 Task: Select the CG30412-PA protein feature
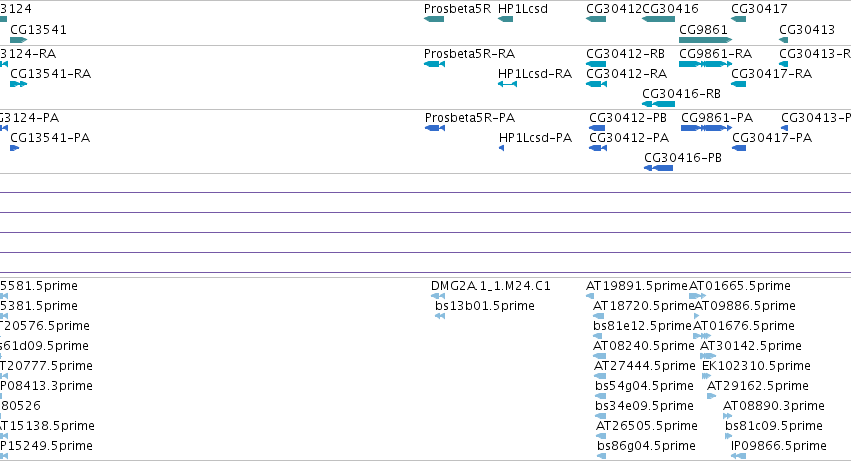pos(598,148)
